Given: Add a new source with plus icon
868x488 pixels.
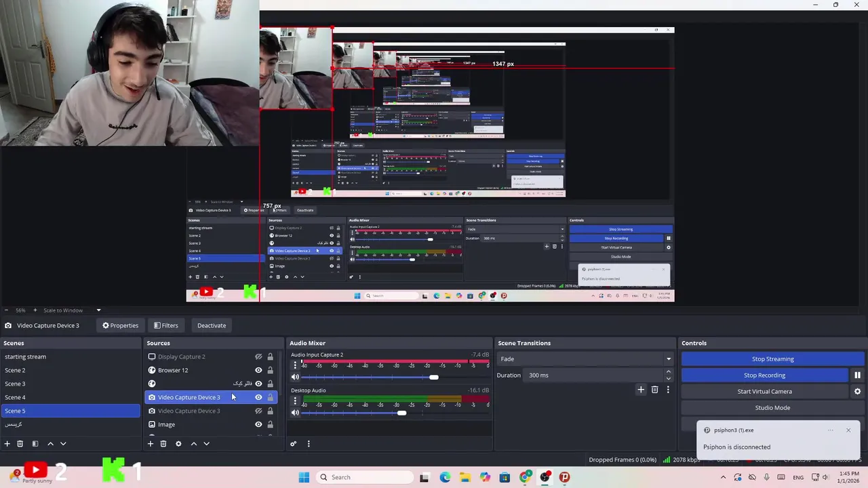Looking at the screenshot, I should (x=151, y=444).
